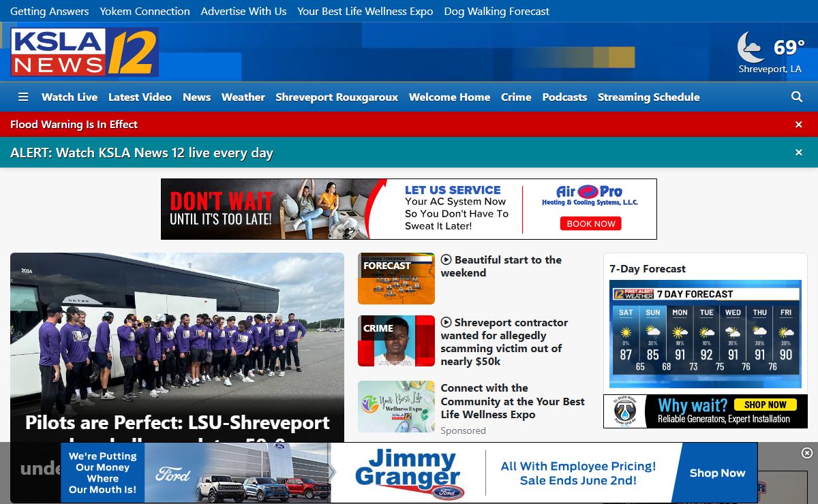Screen dimensions: 818x504
Task: Go to Advertise With Us
Action: pos(243,11)
